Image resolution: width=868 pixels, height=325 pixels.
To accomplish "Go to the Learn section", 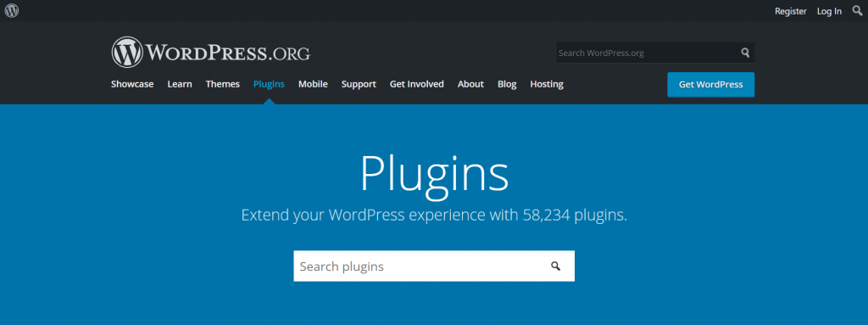I will [x=180, y=84].
